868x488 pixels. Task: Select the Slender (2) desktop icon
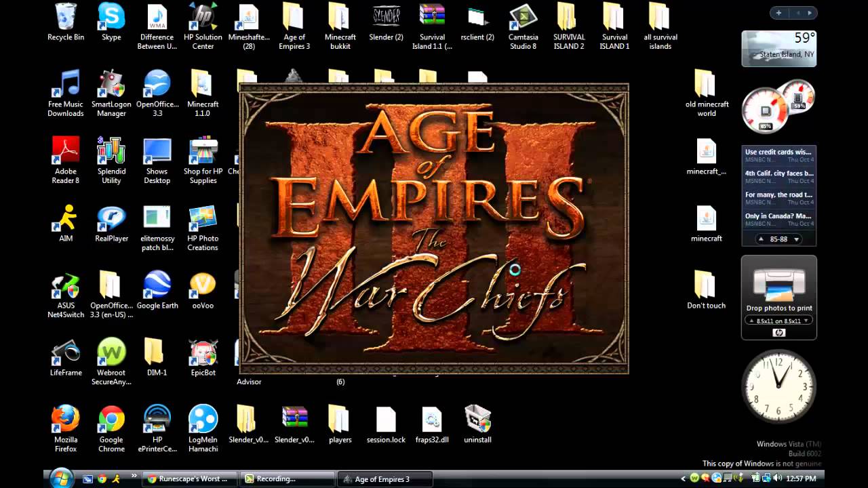386,22
